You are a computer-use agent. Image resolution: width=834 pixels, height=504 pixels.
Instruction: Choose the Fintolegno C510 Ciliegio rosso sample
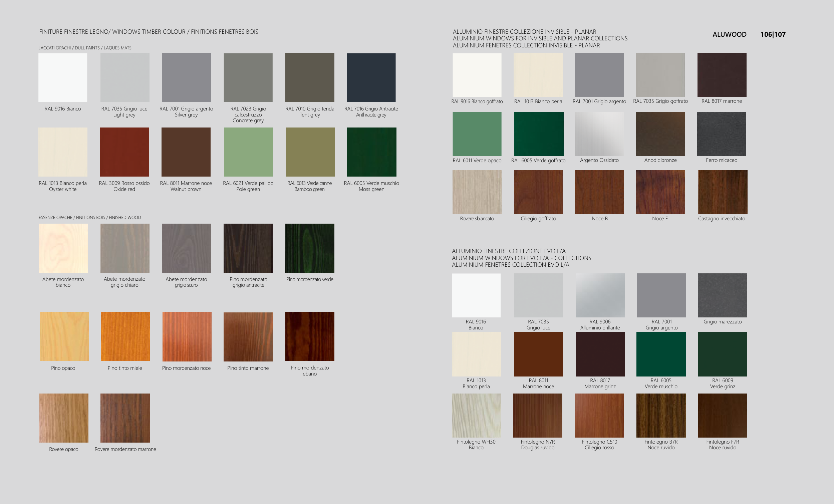tap(599, 415)
